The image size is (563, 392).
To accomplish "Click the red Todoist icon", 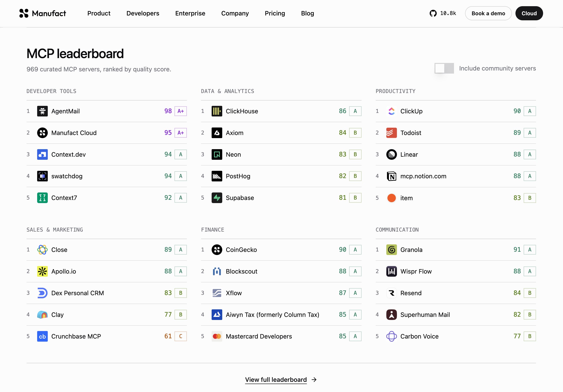I will [x=391, y=133].
